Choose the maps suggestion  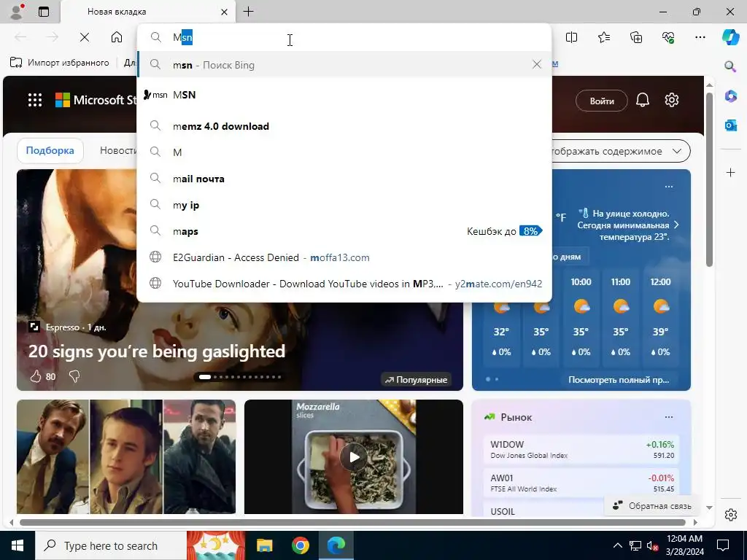coord(344,231)
